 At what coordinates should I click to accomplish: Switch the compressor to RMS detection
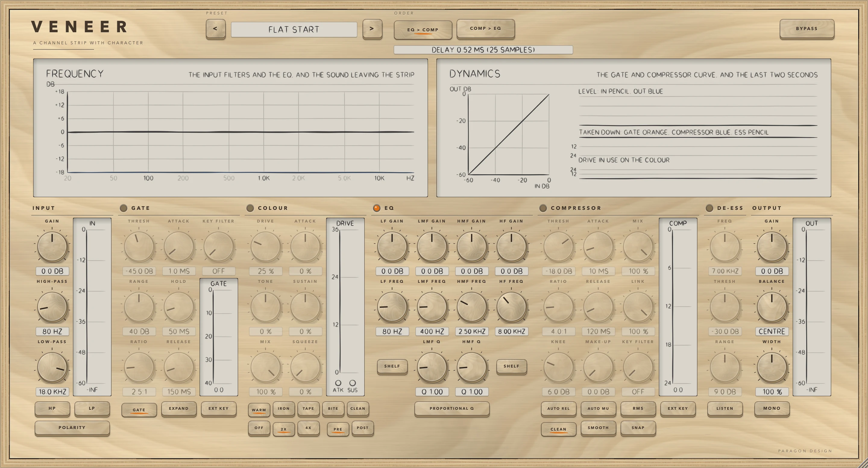(638, 408)
